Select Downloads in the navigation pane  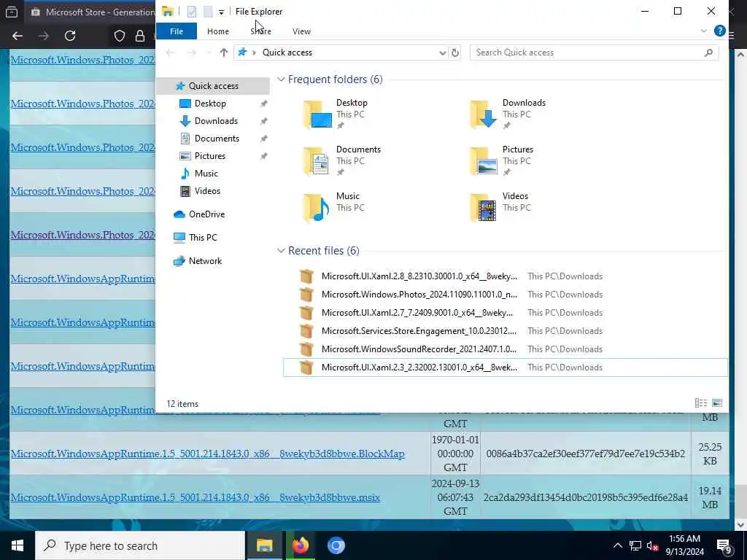click(x=215, y=121)
